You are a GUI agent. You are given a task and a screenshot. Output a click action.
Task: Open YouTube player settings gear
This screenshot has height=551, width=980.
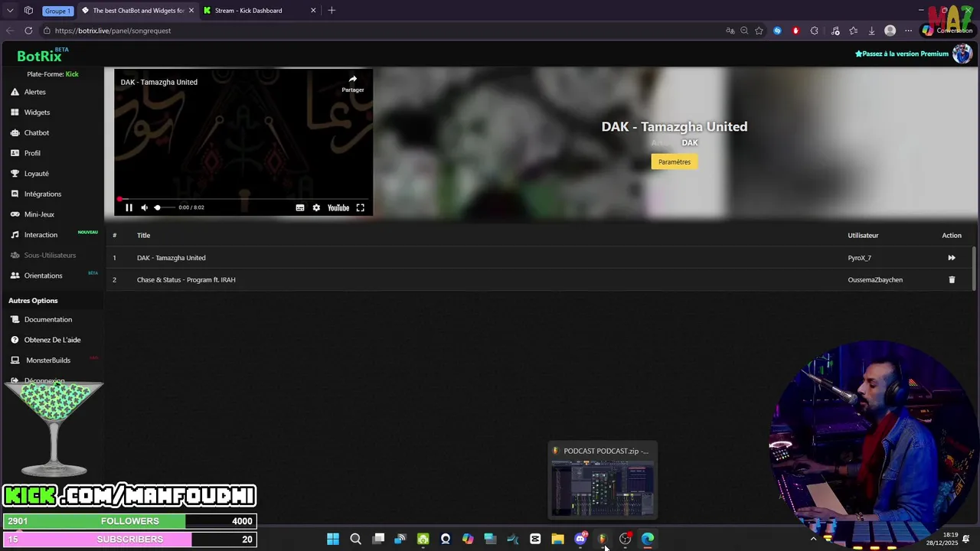point(316,207)
